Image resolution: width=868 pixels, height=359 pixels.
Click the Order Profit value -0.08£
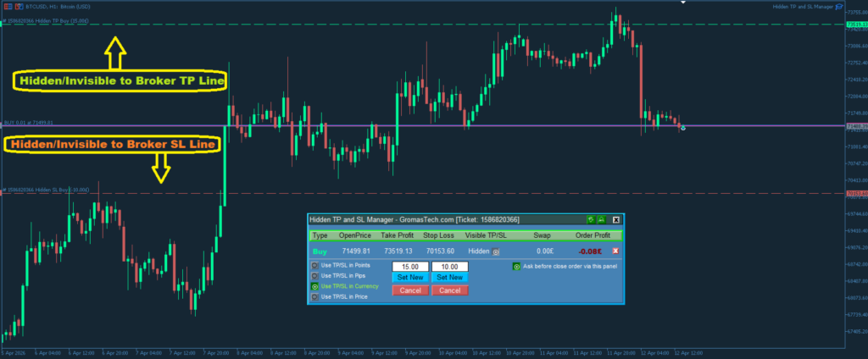[x=591, y=251]
